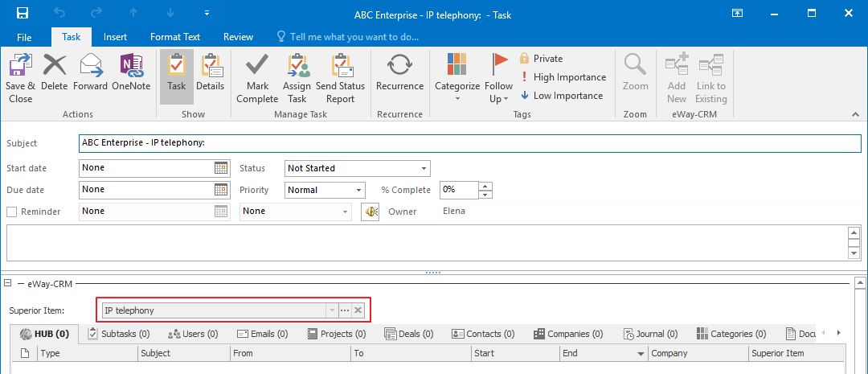Customize the Quick Access Toolbar
Viewport: 868px width, 374px height.
[207, 13]
